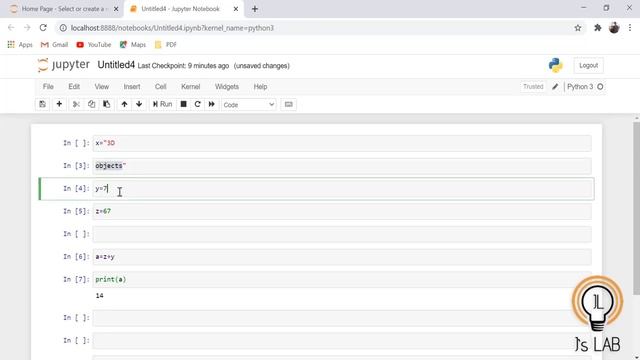Go back in browser history
This screenshot has height=360, width=640.
(x=11, y=28)
